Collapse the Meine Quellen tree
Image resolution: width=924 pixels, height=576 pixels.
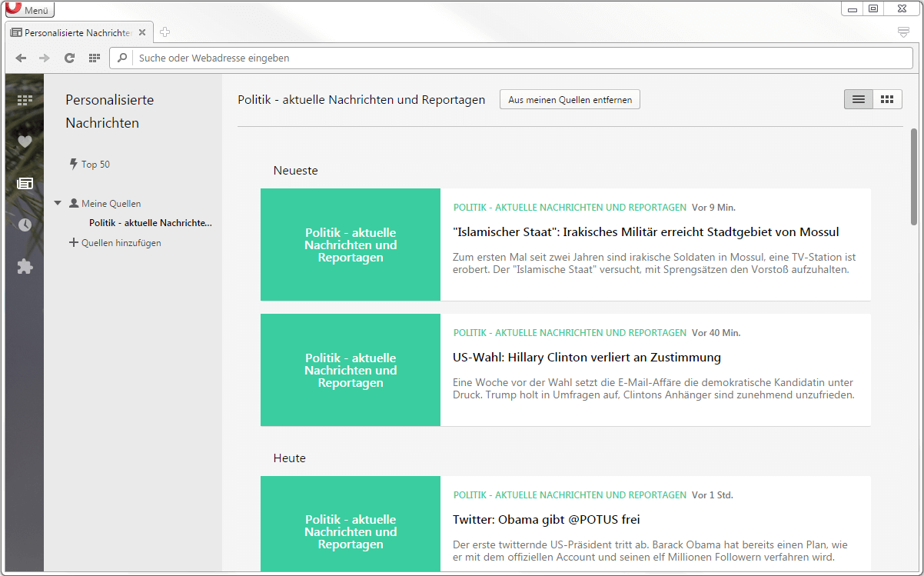[58, 204]
